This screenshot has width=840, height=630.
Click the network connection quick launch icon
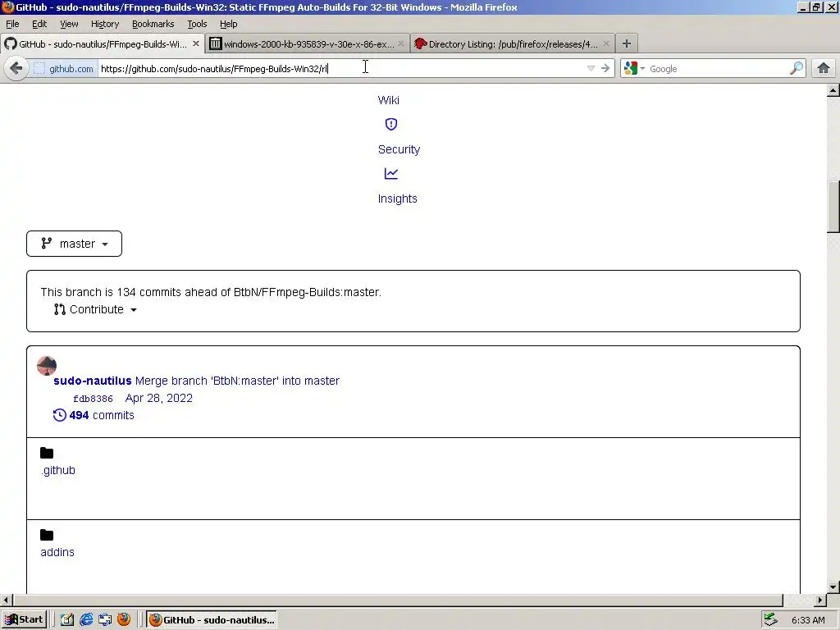click(105, 620)
